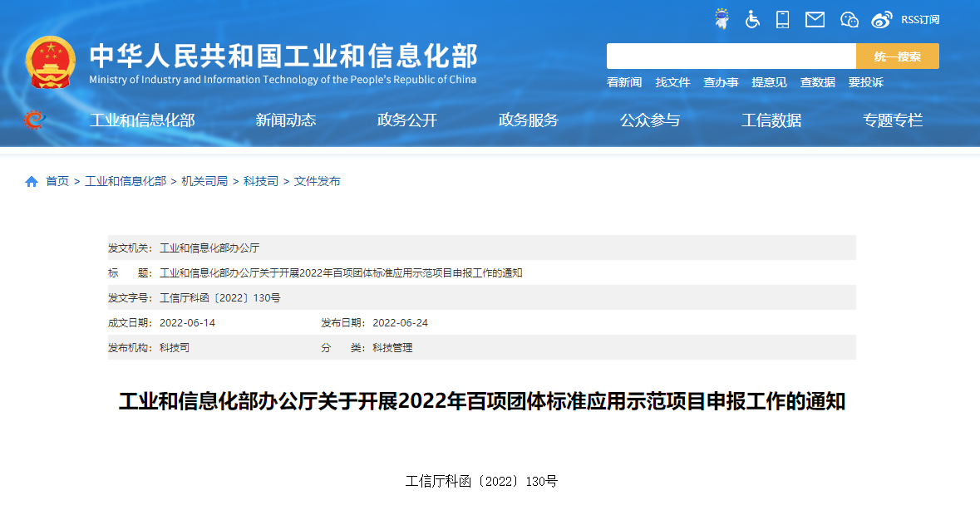This screenshot has height=505, width=980.
Task: Focus the site search input field
Action: (731, 56)
